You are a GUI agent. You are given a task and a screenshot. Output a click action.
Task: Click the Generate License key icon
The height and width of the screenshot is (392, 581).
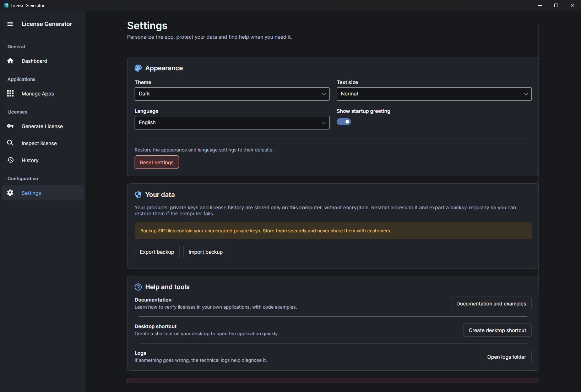coord(10,126)
